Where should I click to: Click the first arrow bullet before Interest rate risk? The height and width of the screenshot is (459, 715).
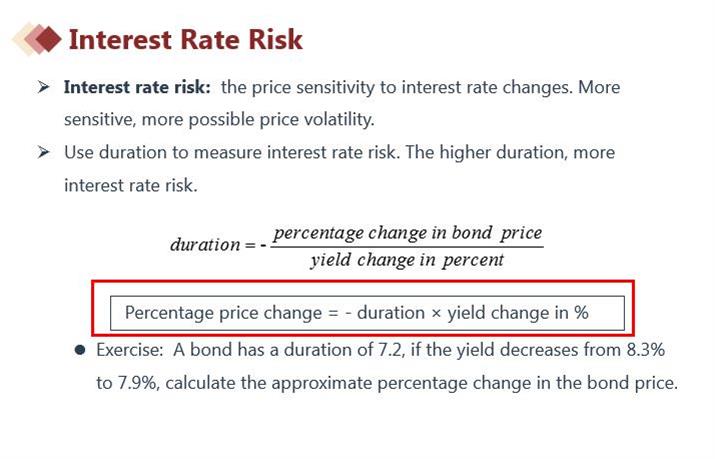tap(43, 88)
